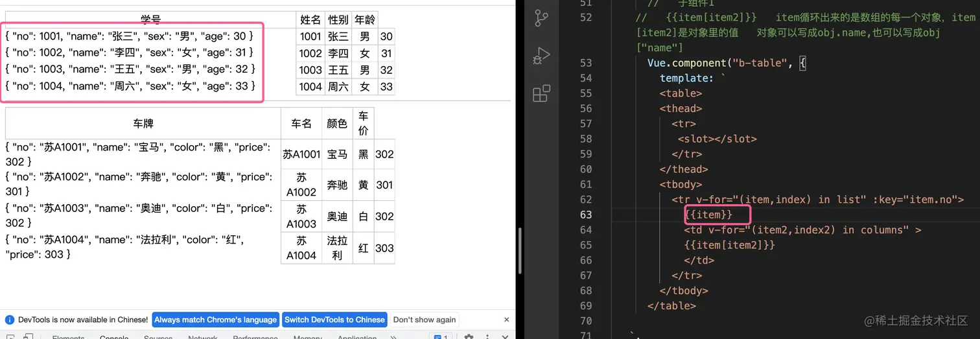Click the <slot></slot> code line

717,139
